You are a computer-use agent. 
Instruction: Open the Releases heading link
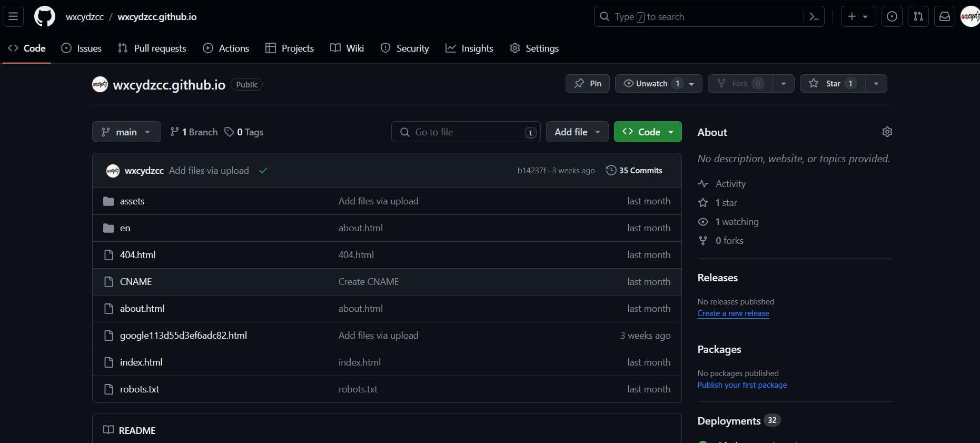pyautogui.click(x=717, y=278)
